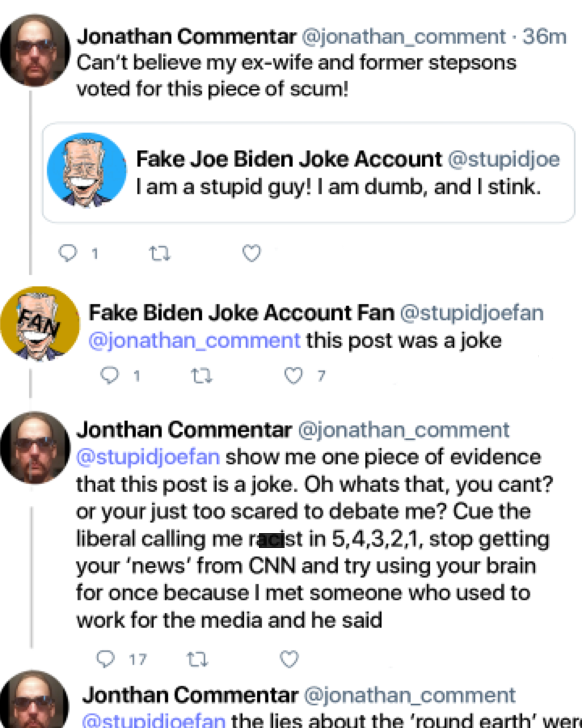
Task: Like the tweet about ex-wife and stepsons
Action: point(251,253)
